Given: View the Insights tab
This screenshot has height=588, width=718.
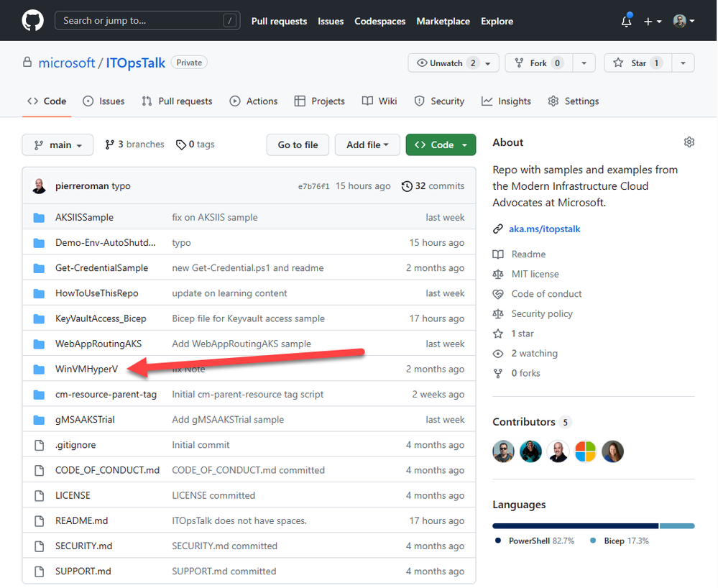Looking at the screenshot, I should pos(506,101).
